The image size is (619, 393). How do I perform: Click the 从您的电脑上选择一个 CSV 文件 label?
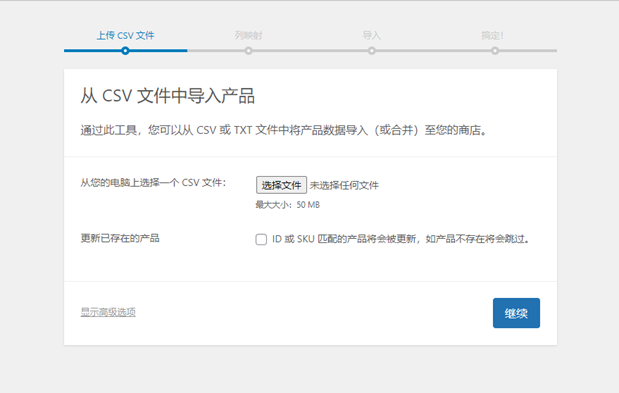[x=153, y=183]
